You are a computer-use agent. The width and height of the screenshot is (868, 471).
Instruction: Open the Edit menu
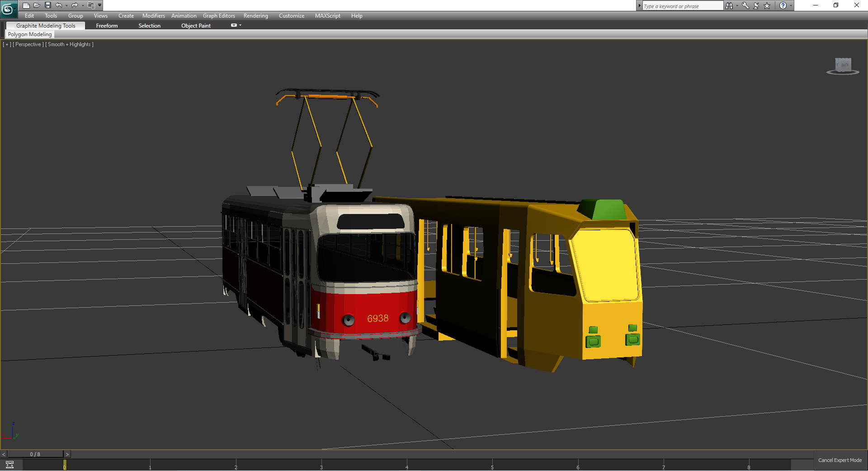click(x=29, y=16)
